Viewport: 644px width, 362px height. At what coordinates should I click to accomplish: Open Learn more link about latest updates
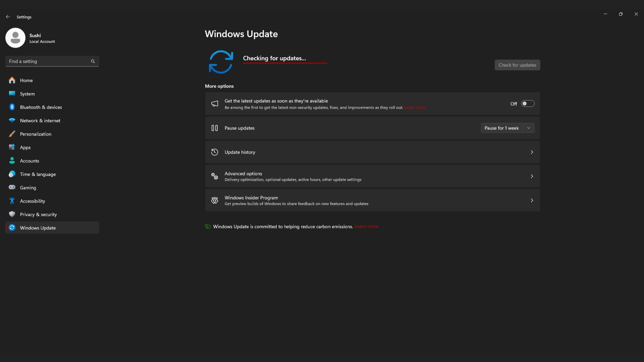click(x=415, y=108)
